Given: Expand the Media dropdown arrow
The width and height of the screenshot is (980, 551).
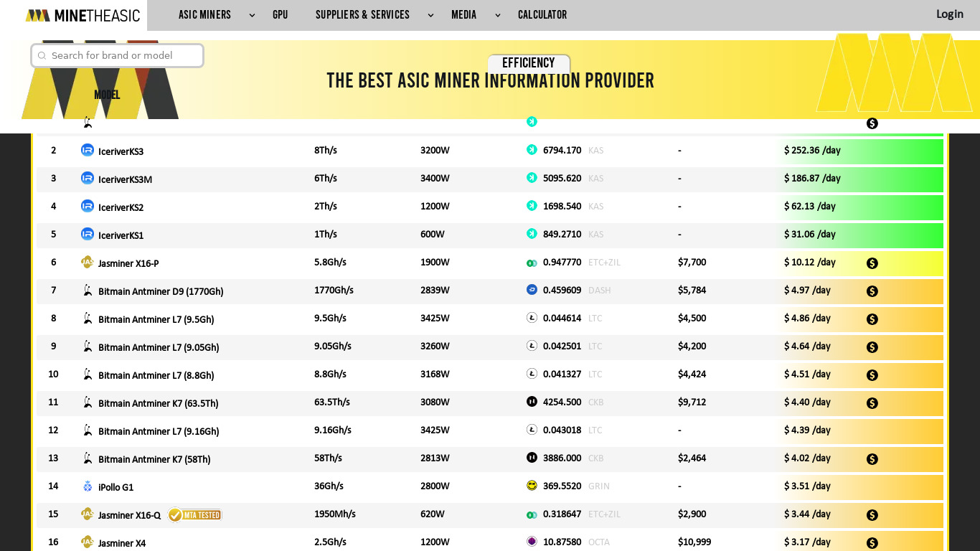Looking at the screenshot, I should 497,15.
